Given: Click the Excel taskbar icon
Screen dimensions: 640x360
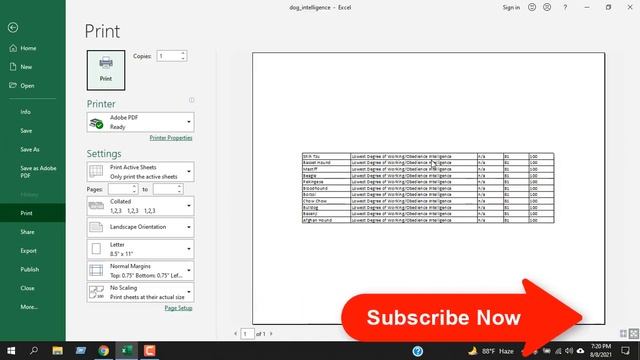Looking at the screenshot, I should [x=127, y=351].
